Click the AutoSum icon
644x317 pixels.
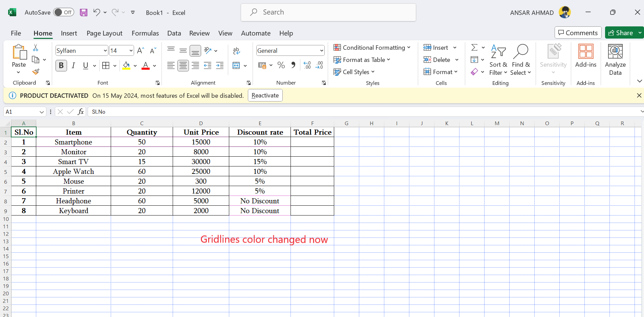475,47
